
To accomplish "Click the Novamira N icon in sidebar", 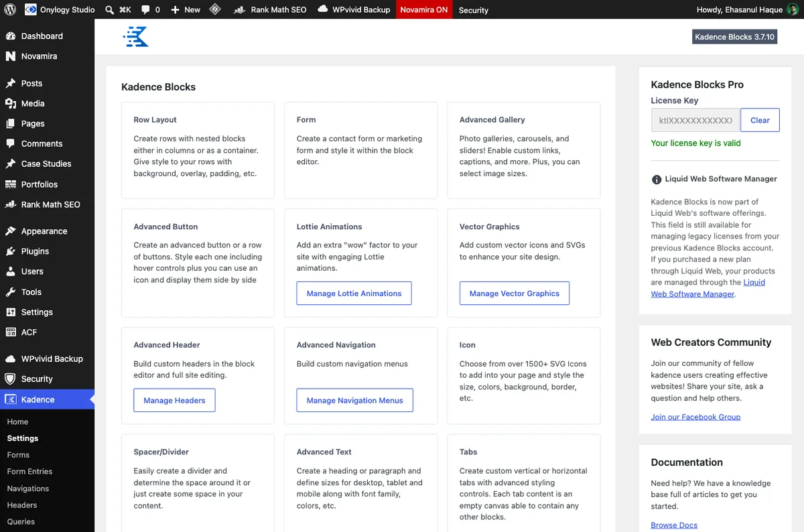I will tap(10, 56).
